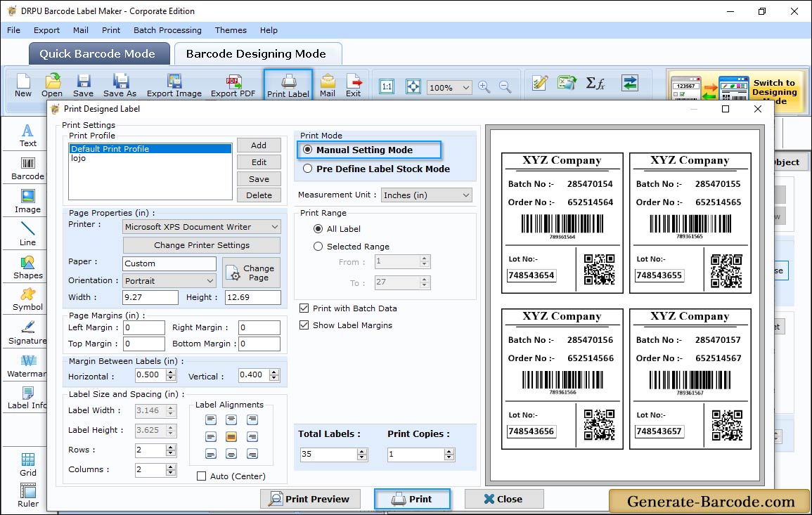The height and width of the screenshot is (515, 812).
Task: Click the zoom out magnifier icon
Action: point(505,86)
